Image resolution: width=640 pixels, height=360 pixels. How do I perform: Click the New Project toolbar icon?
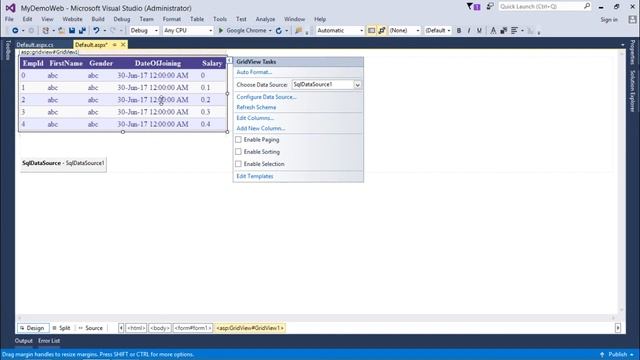[x=46, y=31]
